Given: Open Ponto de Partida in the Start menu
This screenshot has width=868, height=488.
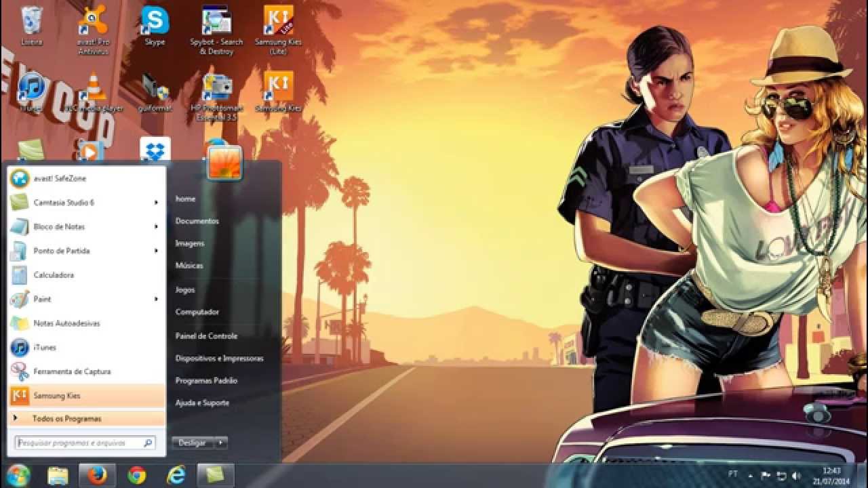Looking at the screenshot, I should [x=87, y=251].
